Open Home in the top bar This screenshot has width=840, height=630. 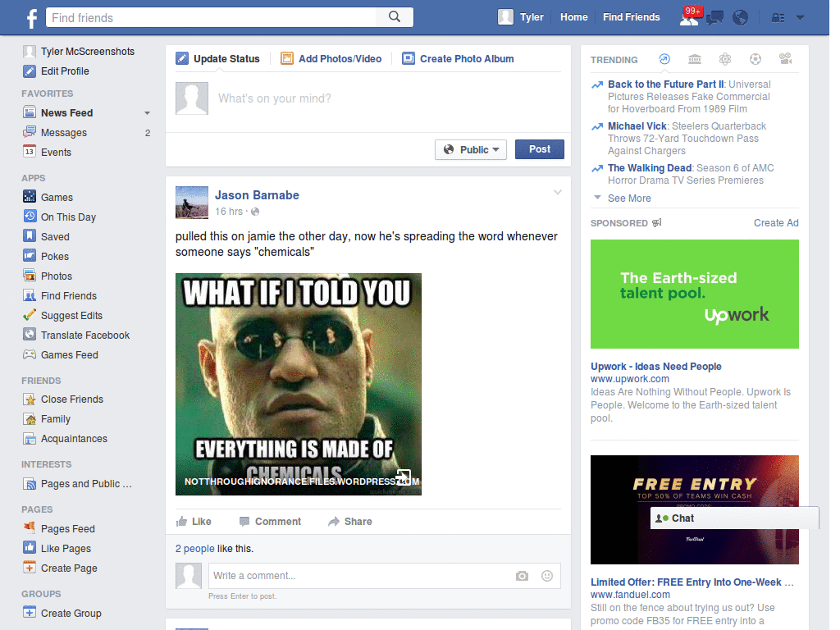pos(573,17)
